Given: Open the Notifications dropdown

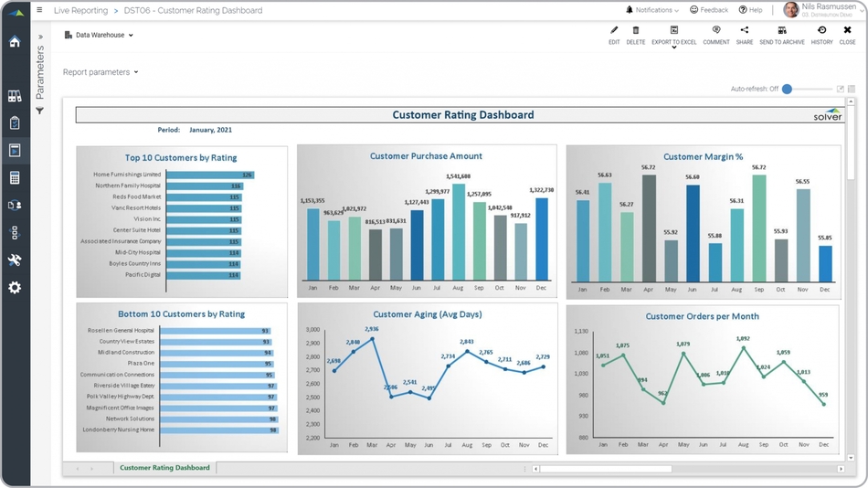Looking at the screenshot, I should click(x=652, y=10).
